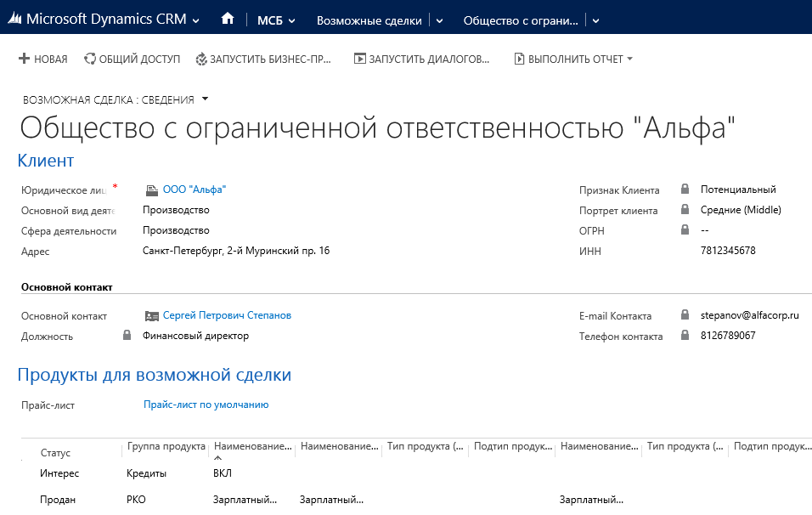This screenshot has height=515, width=812.
Task: Collapse the Клиент section header
Action: click(x=46, y=161)
